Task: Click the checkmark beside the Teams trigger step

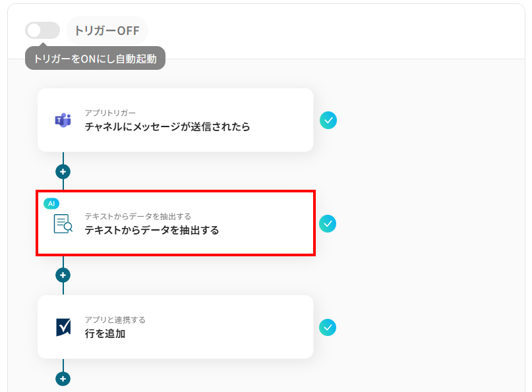Action: pos(328,121)
